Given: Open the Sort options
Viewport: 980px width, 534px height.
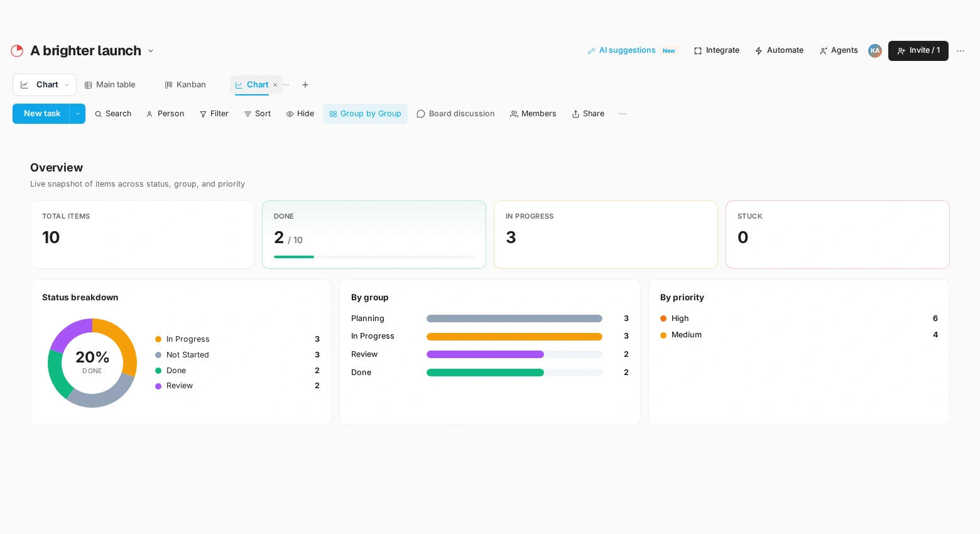Looking at the screenshot, I should coord(258,114).
